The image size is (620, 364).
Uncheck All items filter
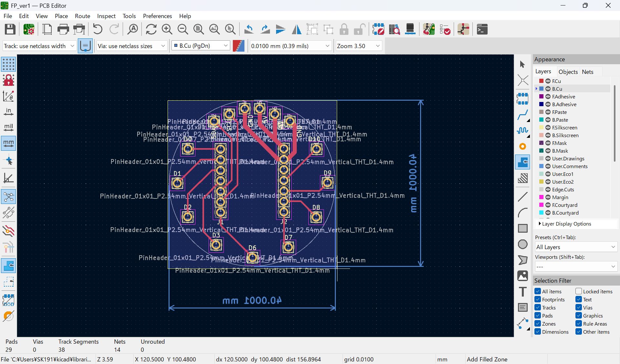click(x=538, y=291)
